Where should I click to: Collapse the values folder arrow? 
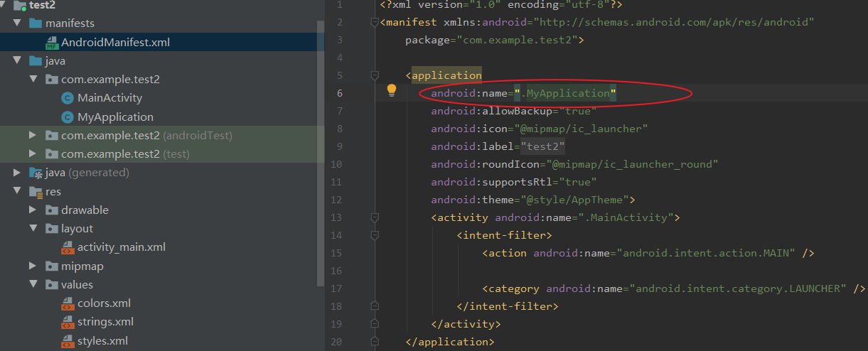[33, 284]
